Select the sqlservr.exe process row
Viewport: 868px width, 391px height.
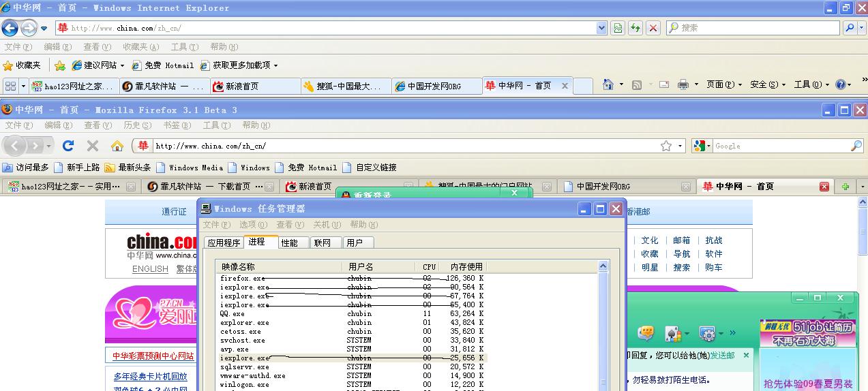(353, 366)
